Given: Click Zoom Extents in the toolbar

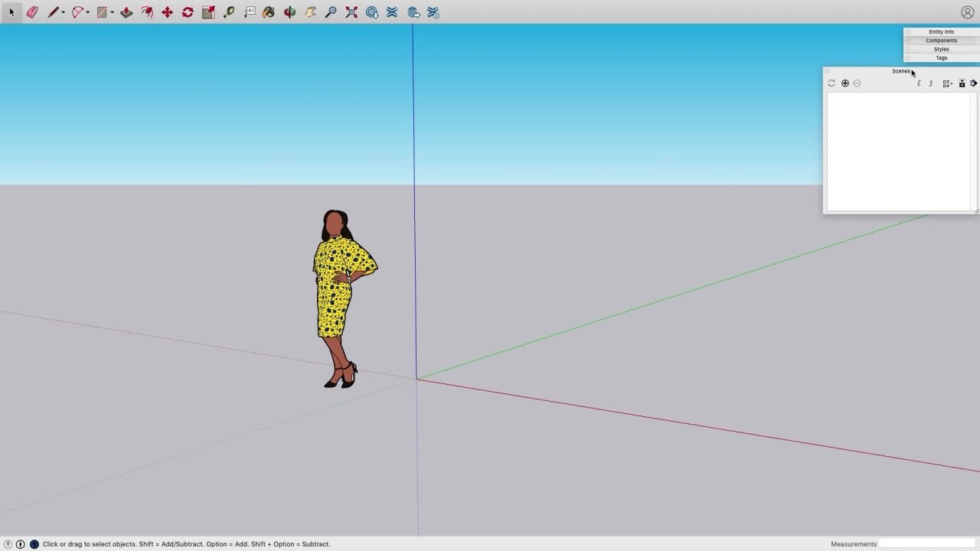Looking at the screenshot, I should pos(351,12).
